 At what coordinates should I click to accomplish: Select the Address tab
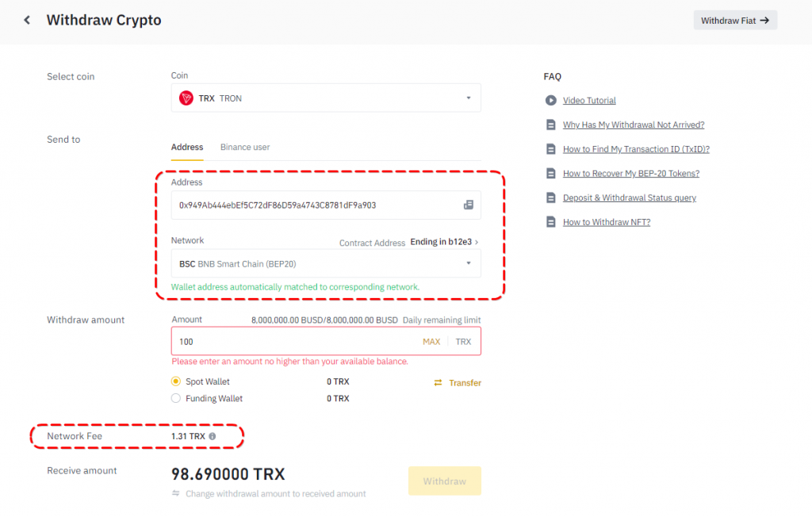[187, 147]
